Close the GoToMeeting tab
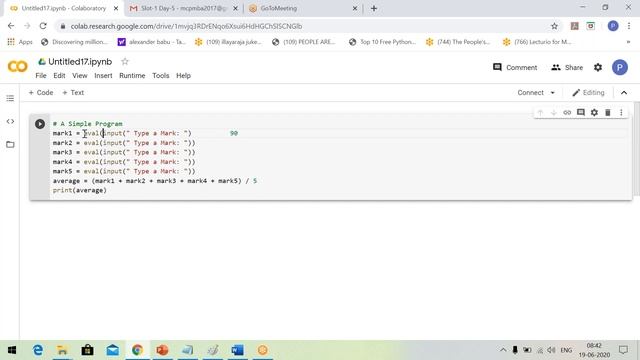The image size is (640, 360). click(355, 8)
